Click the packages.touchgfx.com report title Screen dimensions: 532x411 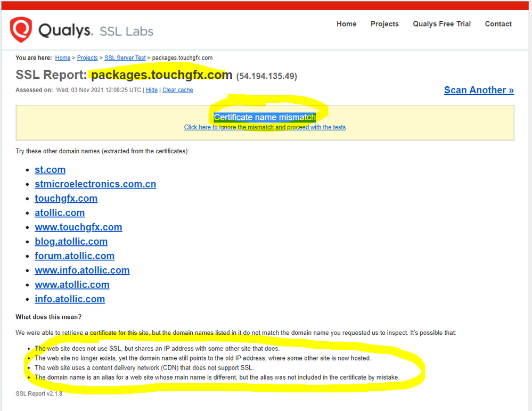[161, 75]
